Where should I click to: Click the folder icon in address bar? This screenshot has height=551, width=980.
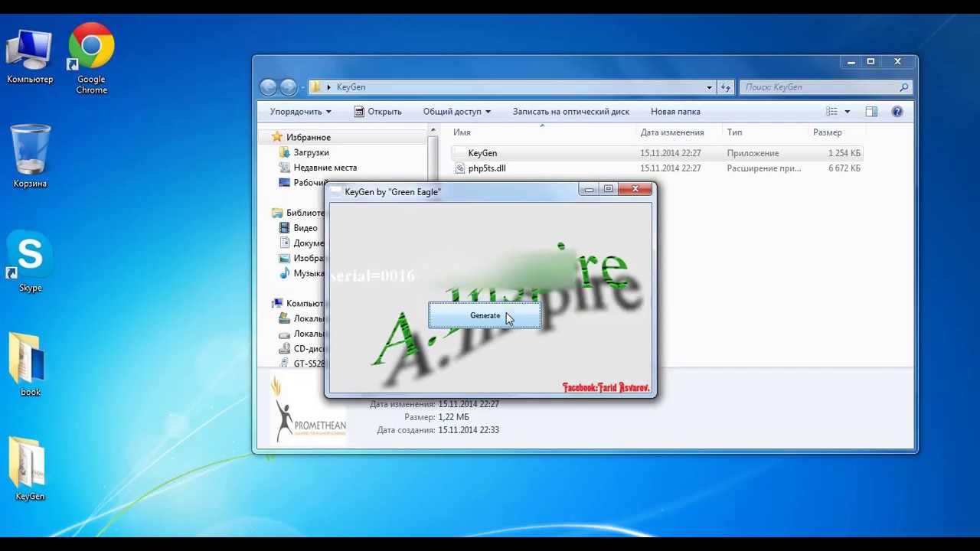pyautogui.click(x=315, y=87)
